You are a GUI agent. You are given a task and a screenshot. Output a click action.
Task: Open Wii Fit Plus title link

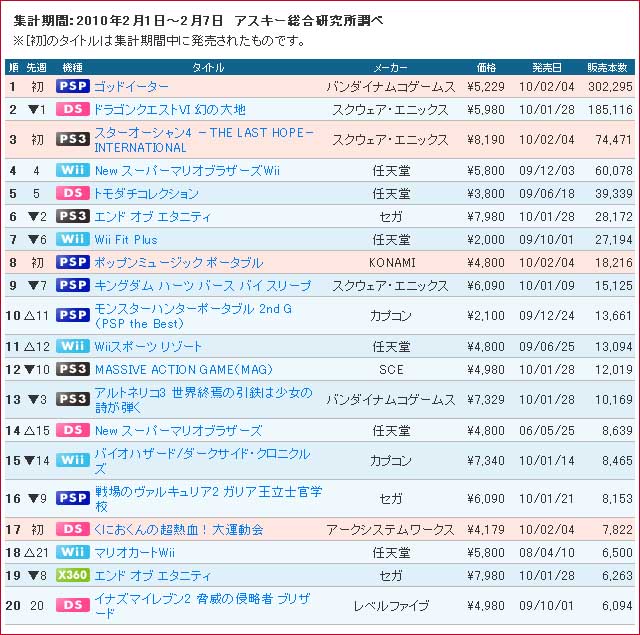[x=126, y=240]
